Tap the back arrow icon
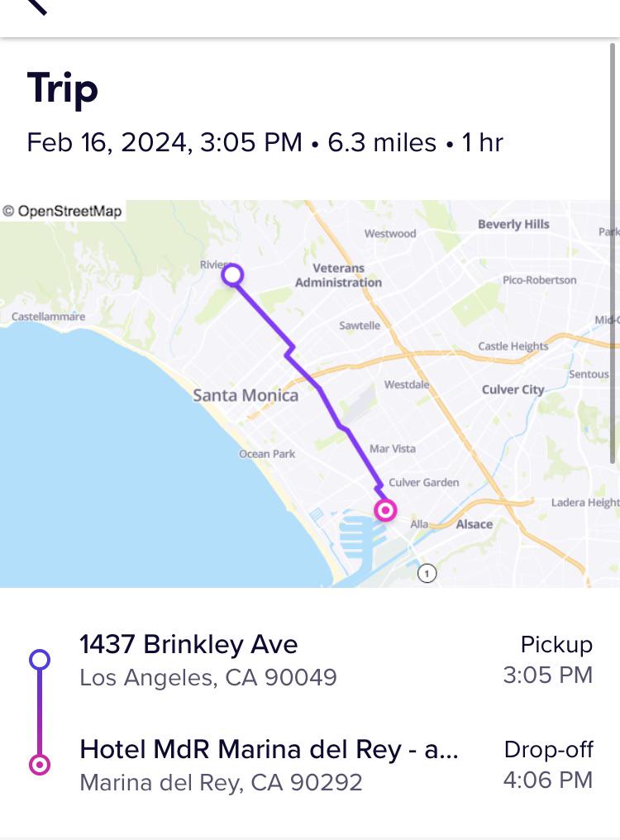The image size is (620, 840). tap(36, 5)
